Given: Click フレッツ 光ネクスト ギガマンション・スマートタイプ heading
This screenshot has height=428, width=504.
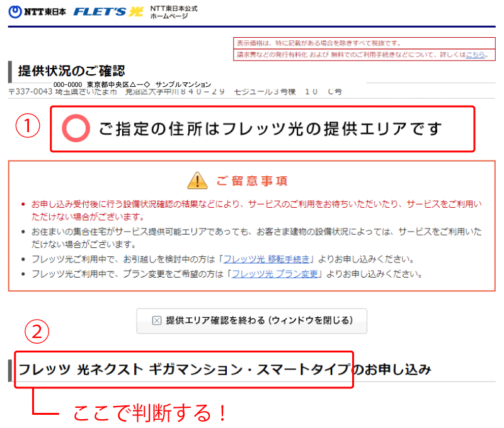Looking at the screenshot, I should point(184,369).
